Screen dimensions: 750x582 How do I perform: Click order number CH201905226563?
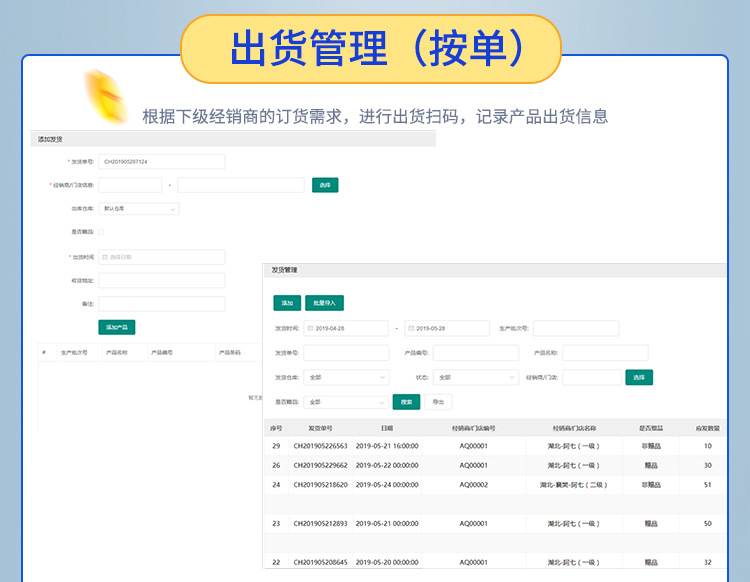point(320,446)
